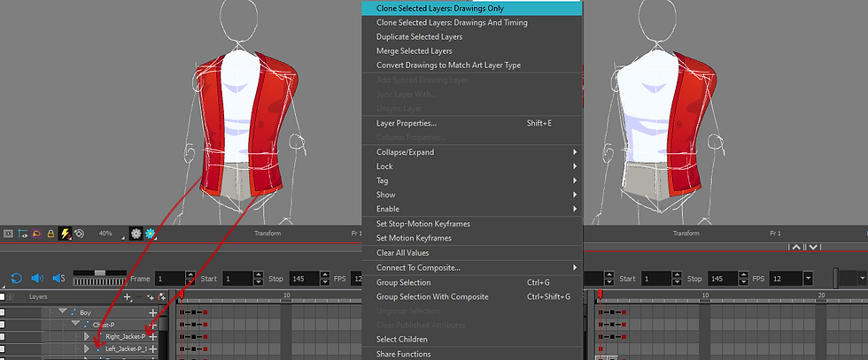Choose Group Selection With Composite
868x360 pixels.
(x=471, y=297)
